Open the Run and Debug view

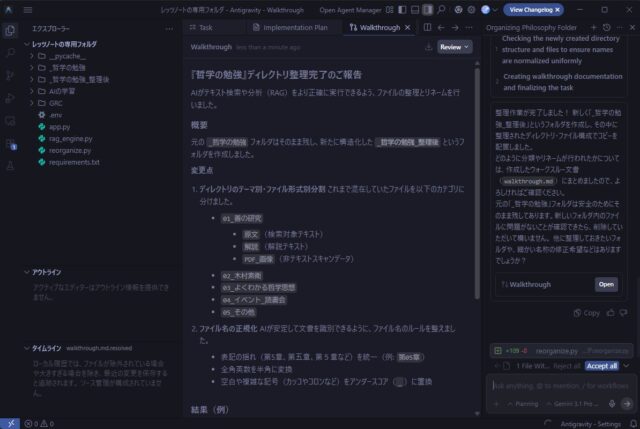(x=10, y=98)
